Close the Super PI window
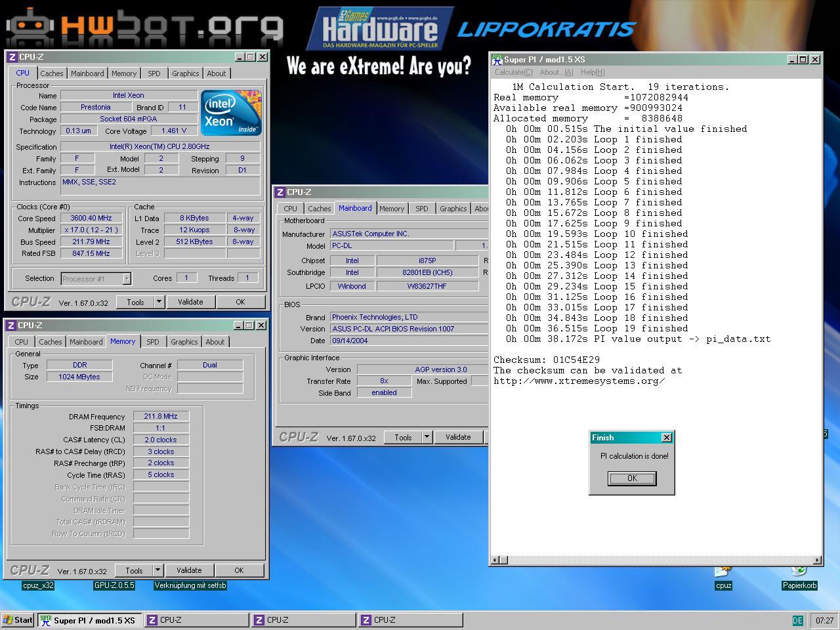Image resolution: width=840 pixels, height=630 pixels. (815, 59)
